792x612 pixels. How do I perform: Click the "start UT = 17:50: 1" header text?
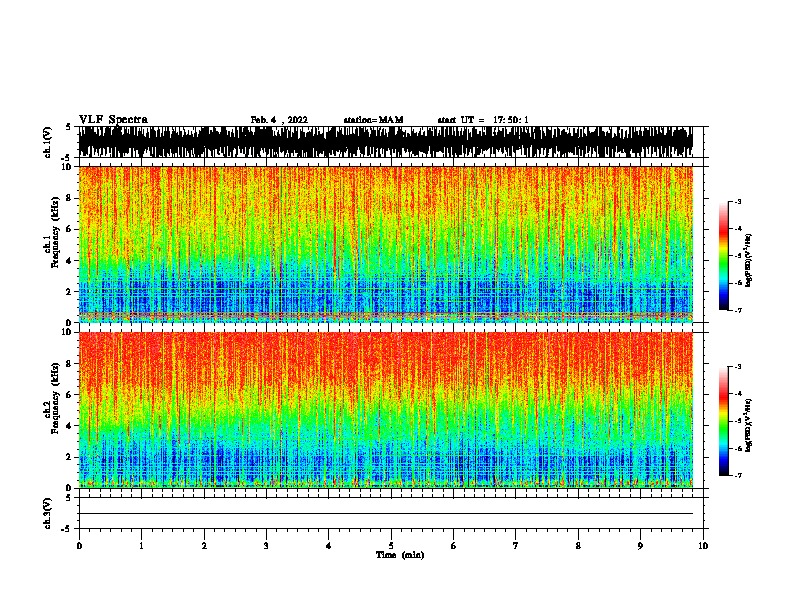pos(483,120)
